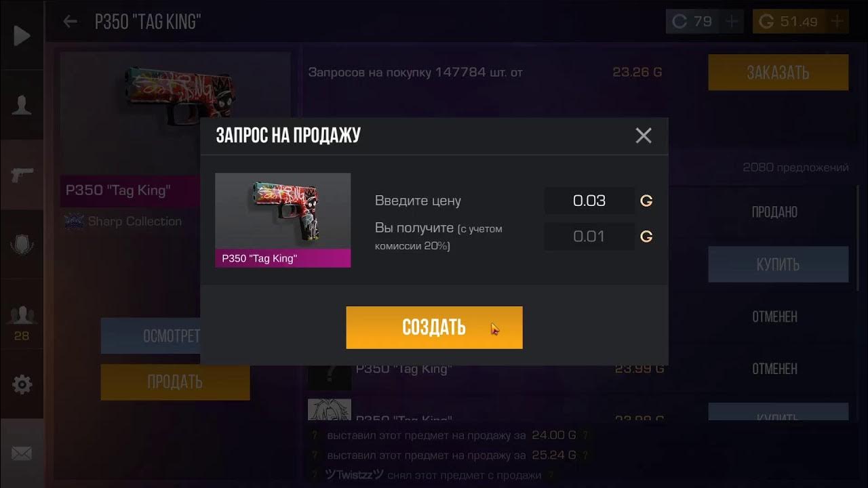868x488 pixels.
Task: Click the КУПИТЬ button under ПРОДАНО
Action: click(x=778, y=264)
